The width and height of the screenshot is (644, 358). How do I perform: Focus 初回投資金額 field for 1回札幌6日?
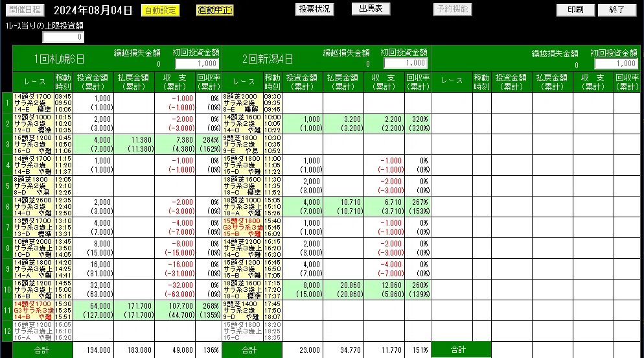tap(197, 64)
